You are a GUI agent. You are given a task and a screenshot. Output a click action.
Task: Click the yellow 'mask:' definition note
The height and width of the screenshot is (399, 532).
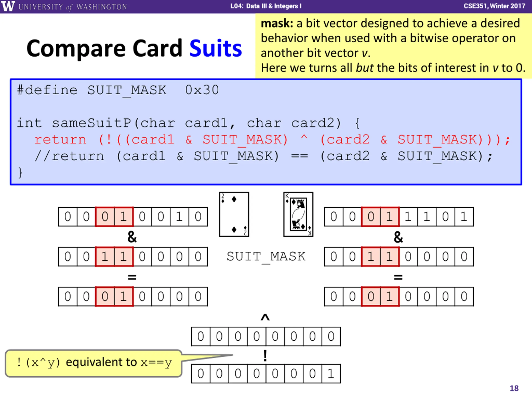click(393, 46)
